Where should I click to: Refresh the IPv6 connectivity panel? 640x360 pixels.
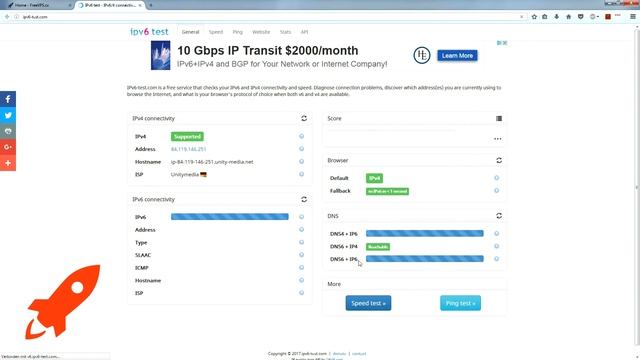[x=304, y=199]
